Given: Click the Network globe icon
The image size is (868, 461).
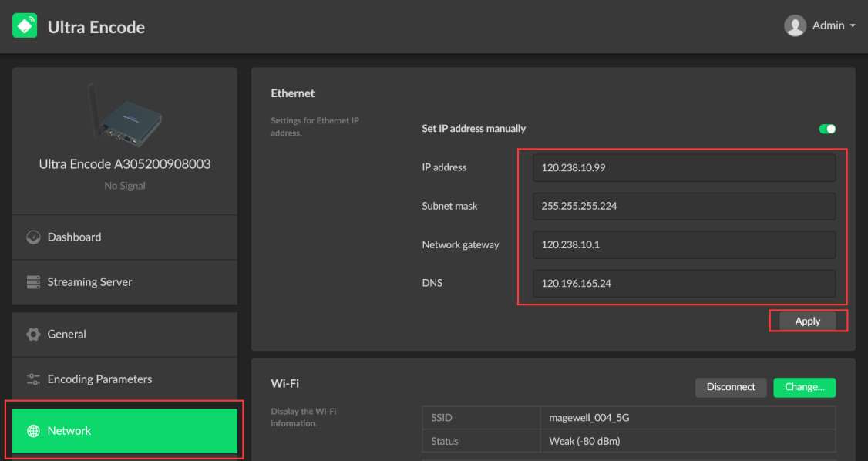Looking at the screenshot, I should [x=33, y=431].
